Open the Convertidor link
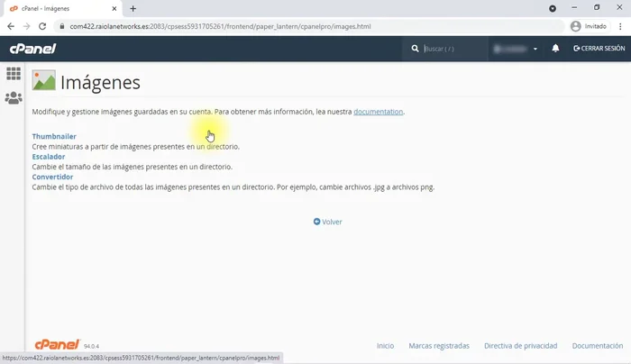This screenshot has height=364, width=631. [52, 177]
